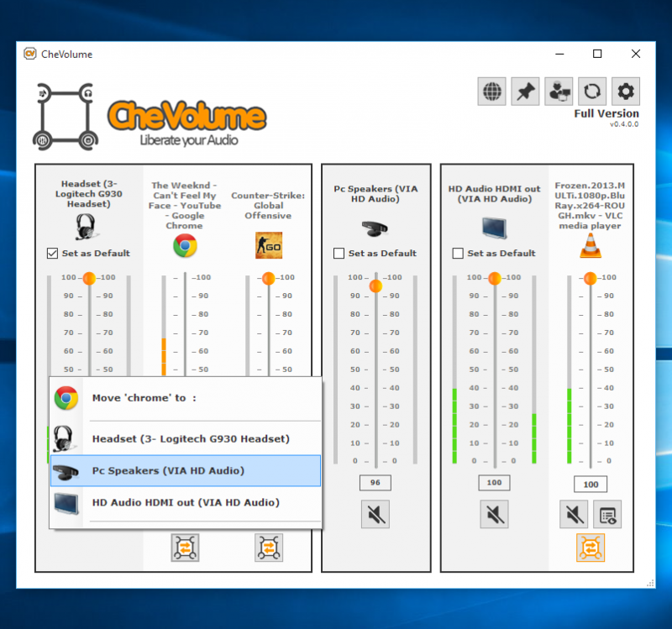This screenshot has width=672, height=629.
Task: Click the HDMI out volume value 100 field
Action: click(494, 483)
